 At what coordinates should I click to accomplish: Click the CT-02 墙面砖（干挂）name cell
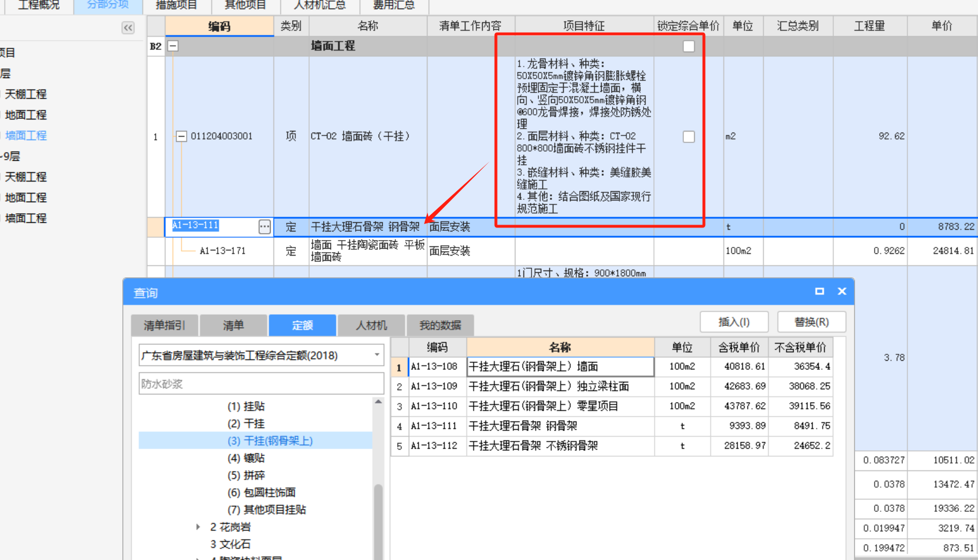368,137
